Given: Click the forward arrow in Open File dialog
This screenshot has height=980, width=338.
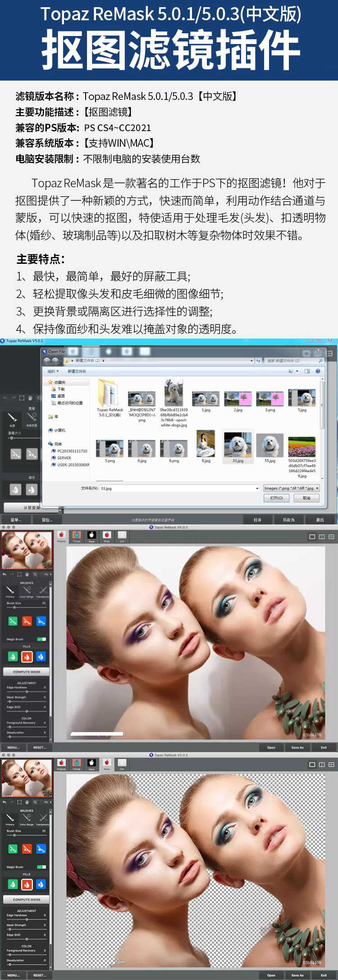Looking at the screenshot, I should click(x=55, y=361).
